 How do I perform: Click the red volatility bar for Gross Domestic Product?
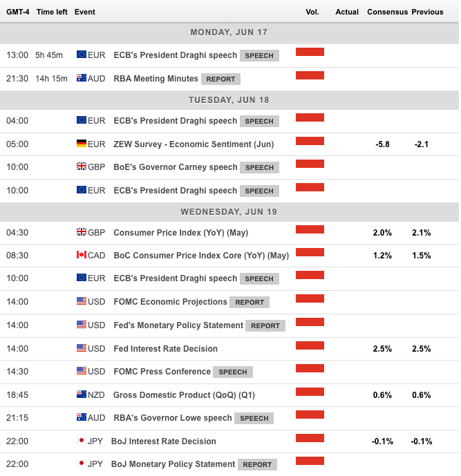point(310,393)
